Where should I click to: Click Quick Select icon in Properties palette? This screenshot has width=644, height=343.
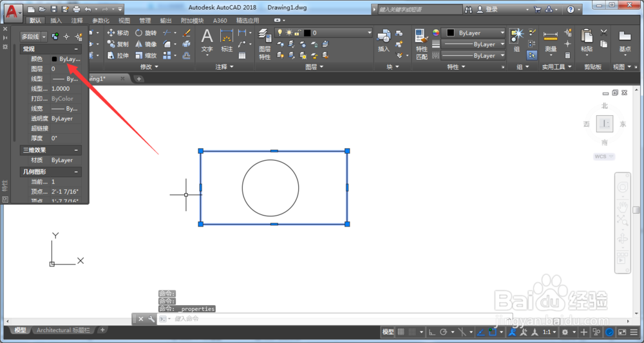tap(79, 37)
